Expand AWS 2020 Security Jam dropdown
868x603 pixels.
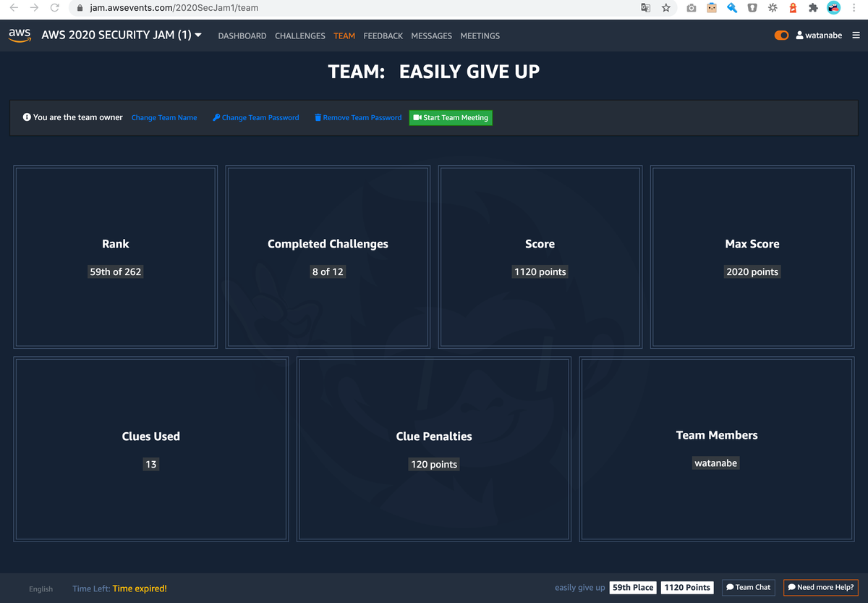click(x=122, y=35)
